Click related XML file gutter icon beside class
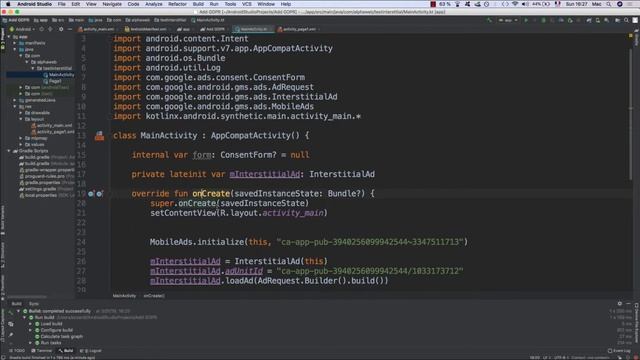 pyautogui.click(x=99, y=136)
